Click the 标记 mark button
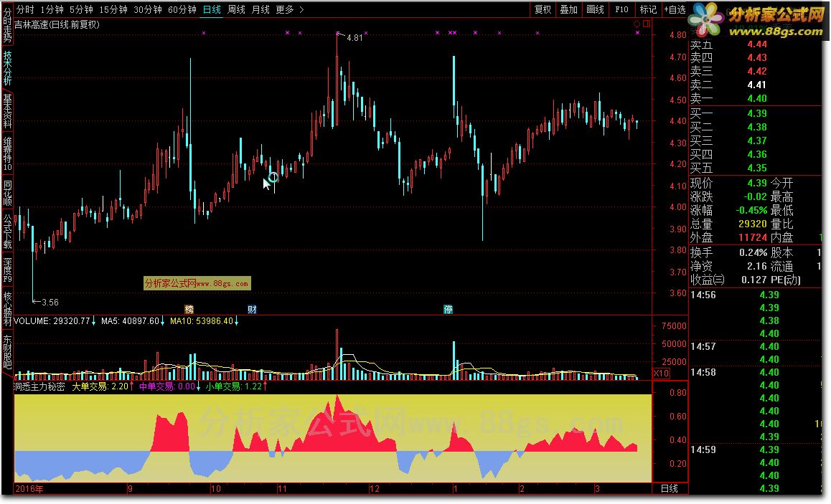The height and width of the screenshot is (504, 831). coord(648,9)
